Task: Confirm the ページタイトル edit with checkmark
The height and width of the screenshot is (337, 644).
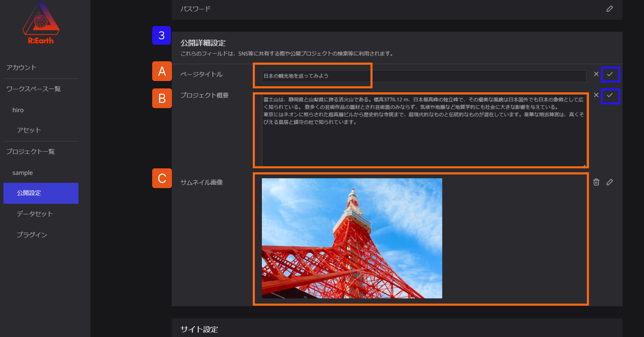Action: [610, 74]
